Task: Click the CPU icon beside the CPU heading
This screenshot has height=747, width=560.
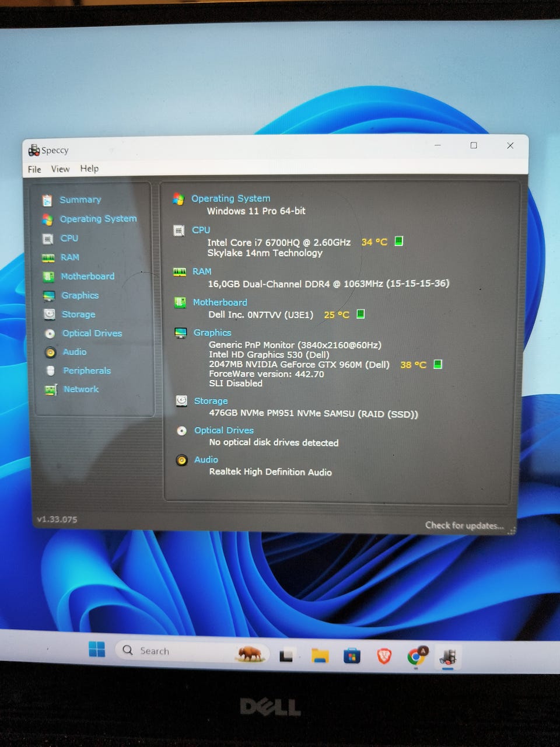Action: pyautogui.click(x=179, y=231)
